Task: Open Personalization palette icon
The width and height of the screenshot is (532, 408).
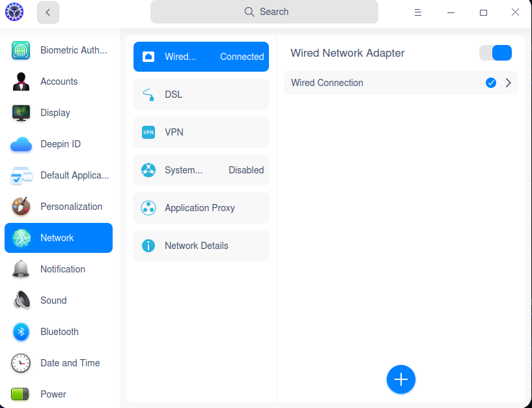Action: pos(21,206)
